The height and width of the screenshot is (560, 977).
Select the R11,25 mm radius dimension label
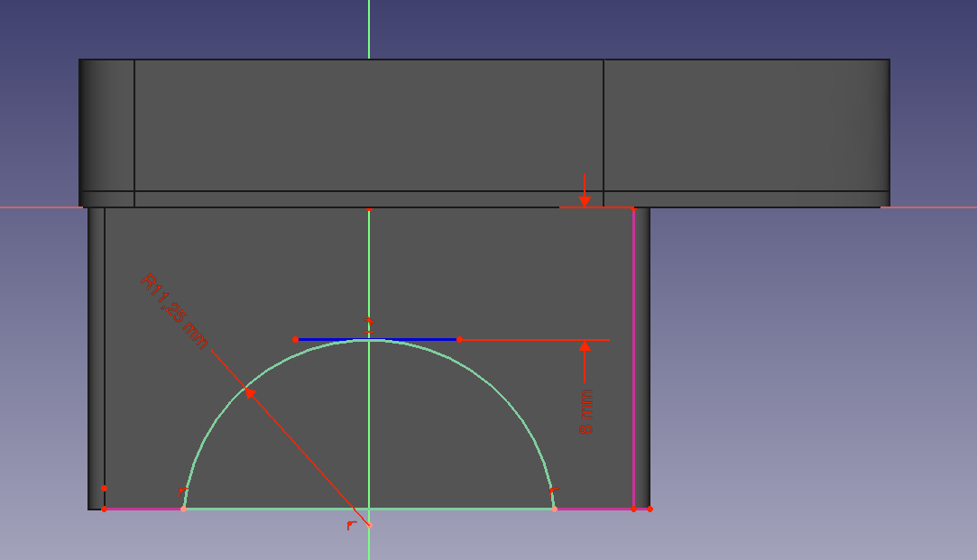click(x=174, y=311)
